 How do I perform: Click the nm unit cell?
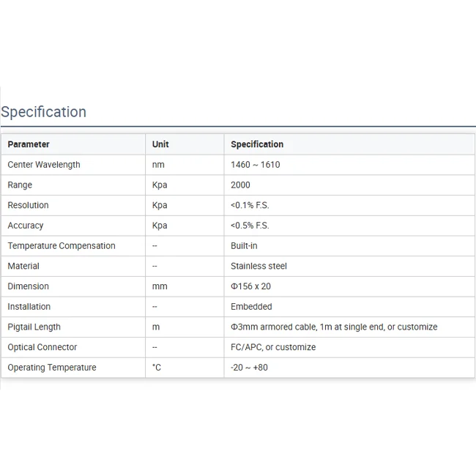158,165
